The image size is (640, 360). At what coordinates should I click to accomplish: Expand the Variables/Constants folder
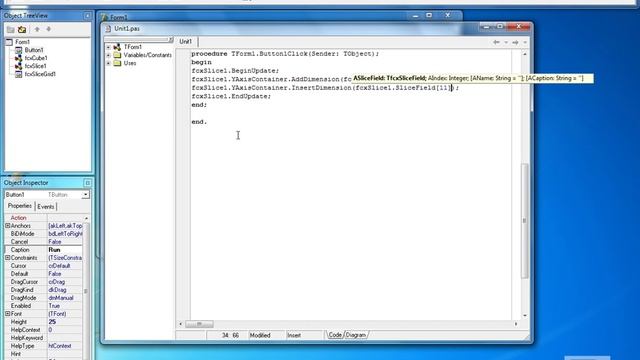click(x=109, y=55)
